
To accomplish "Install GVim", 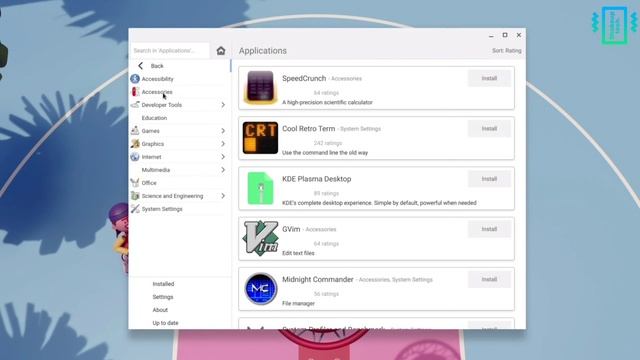I will (x=489, y=229).
